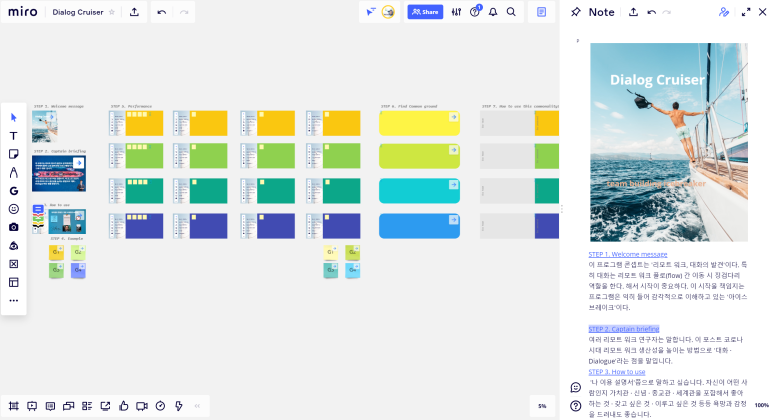This screenshot has width=773, height=420.
Task: Open the STEP 1. Welcome message link
Action: (x=628, y=254)
